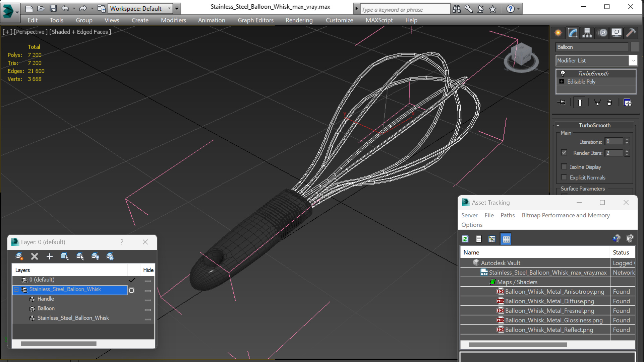Click the [Perspective] viewport label
Viewport: 644px width, 362px height.
point(30,32)
